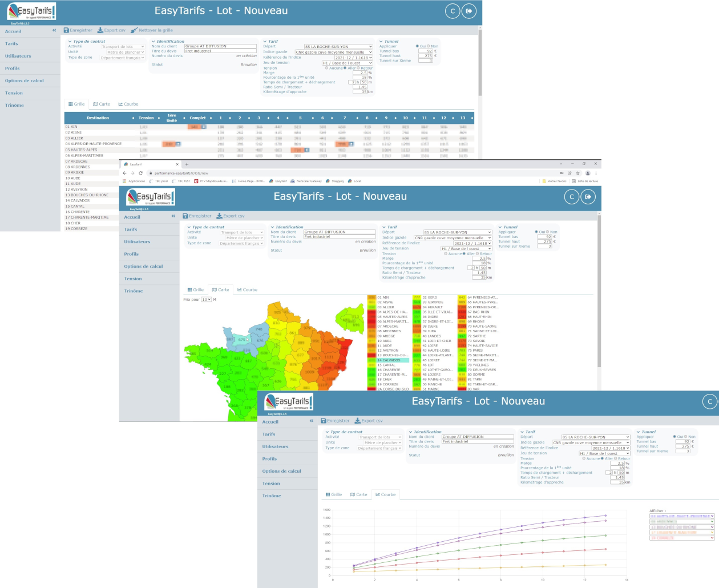This screenshot has width=719, height=588.
Task: Click the EasyTarifs logo in the browser Carte window
Action: point(151,198)
